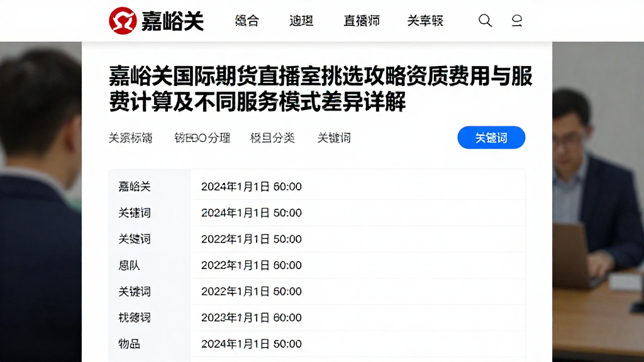Click the 关键词 label beside 2022年1月1日 50:00

click(135, 239)
